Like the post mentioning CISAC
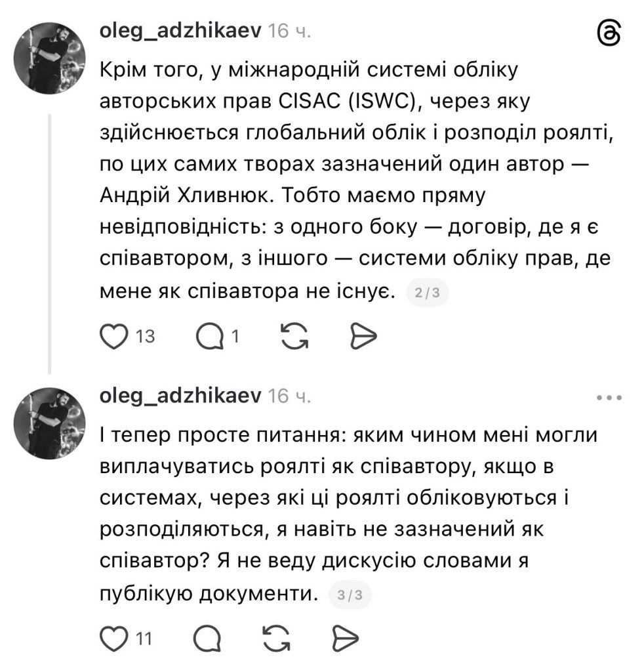The image size is (644, 672). pos(114,337)
